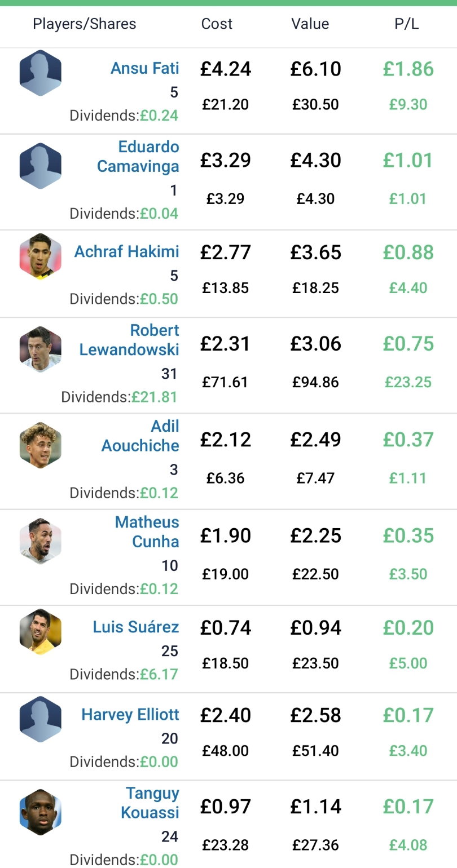Open the Luis Suárez name link

click(x=136, y=627)
